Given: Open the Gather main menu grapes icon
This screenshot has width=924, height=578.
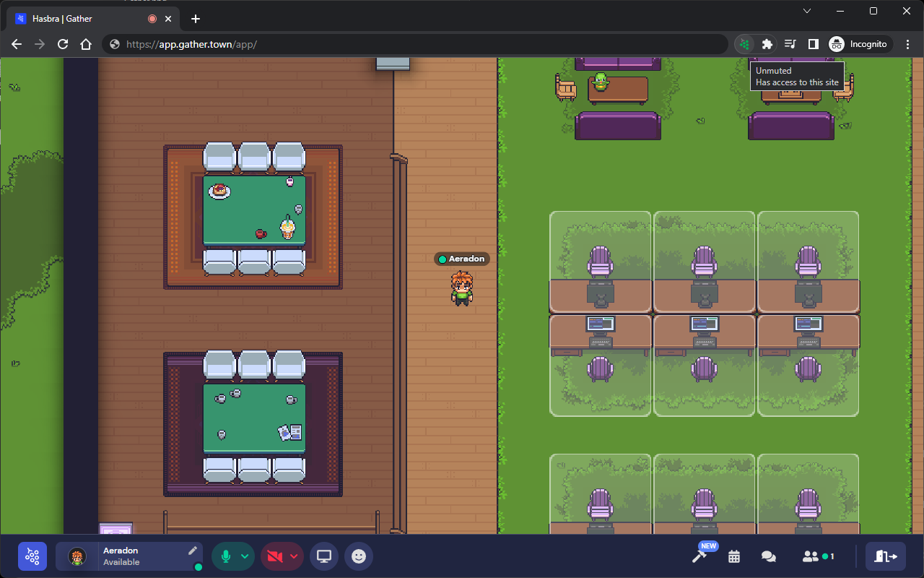Looking at the screenshot, I should 32,556.
